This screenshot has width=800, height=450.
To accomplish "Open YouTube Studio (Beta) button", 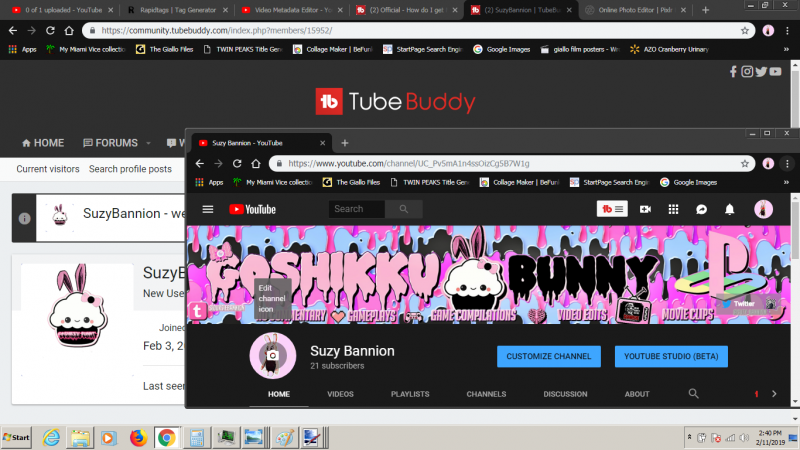I will tap(670, 356).
